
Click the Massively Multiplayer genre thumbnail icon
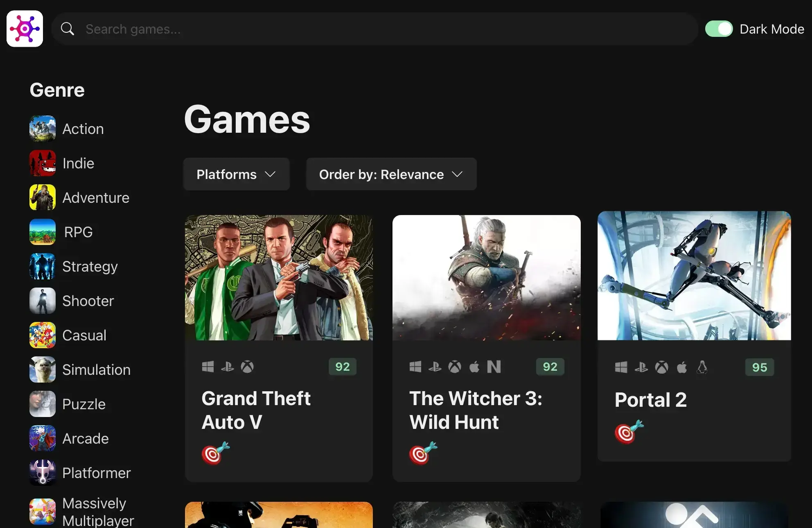coord(43,512)
